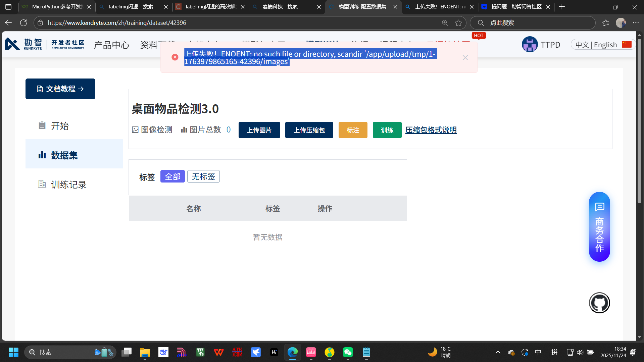This screenshot has height=362, width=644.
Task: Switch to the 提问题 - 勘智问答社区 tab
Action: tap(516, 7)
